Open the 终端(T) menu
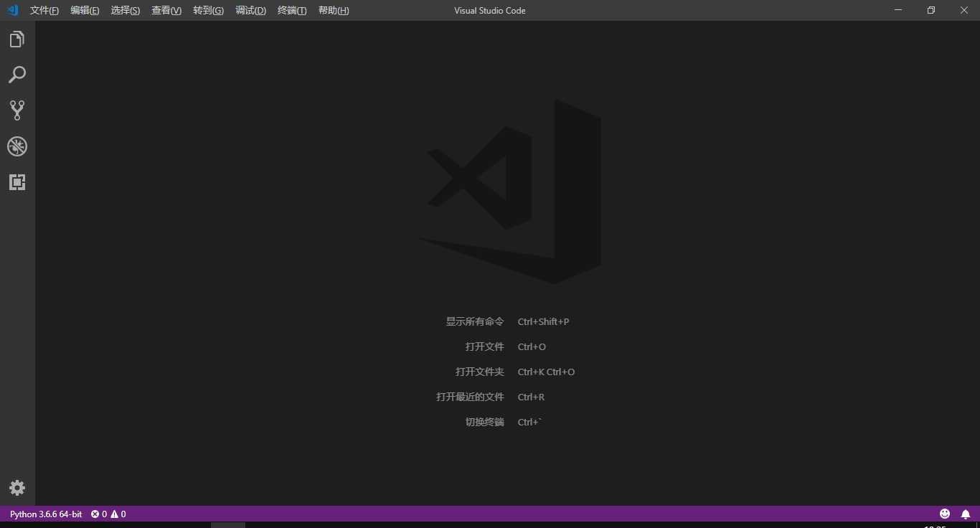 pos(292,11)
